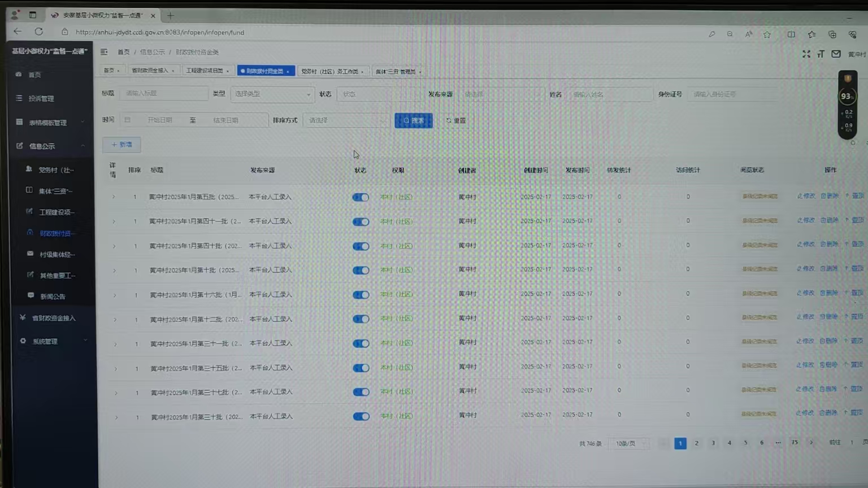This screenshot has width=868, height=488.
Task: Click the blue 搜索 button
Action: [x=414, y=120]
